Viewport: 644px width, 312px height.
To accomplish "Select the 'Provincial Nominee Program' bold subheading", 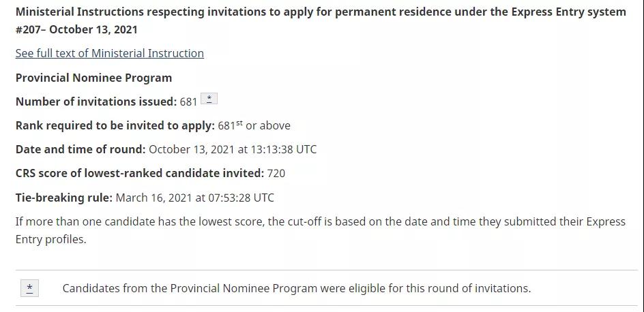I will 93,78.
